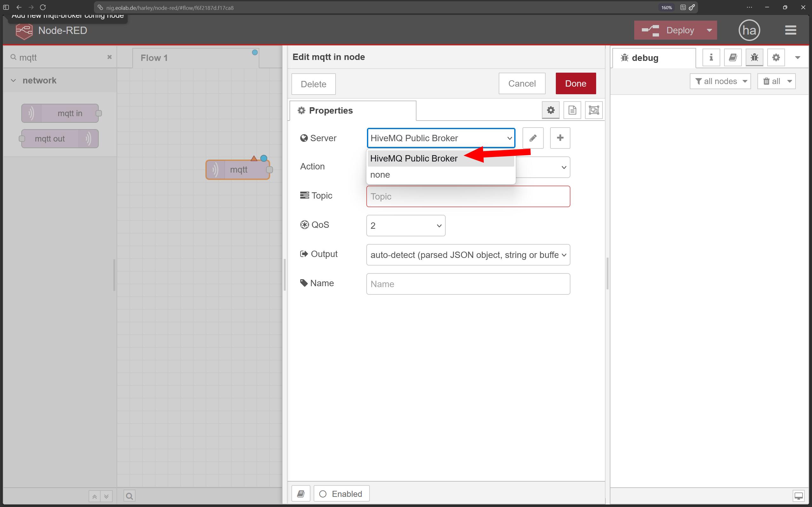The width and height of the screenshot is (812, 507).
Task: Open clear 'all' messages dropdown
Action: (776, 81)
